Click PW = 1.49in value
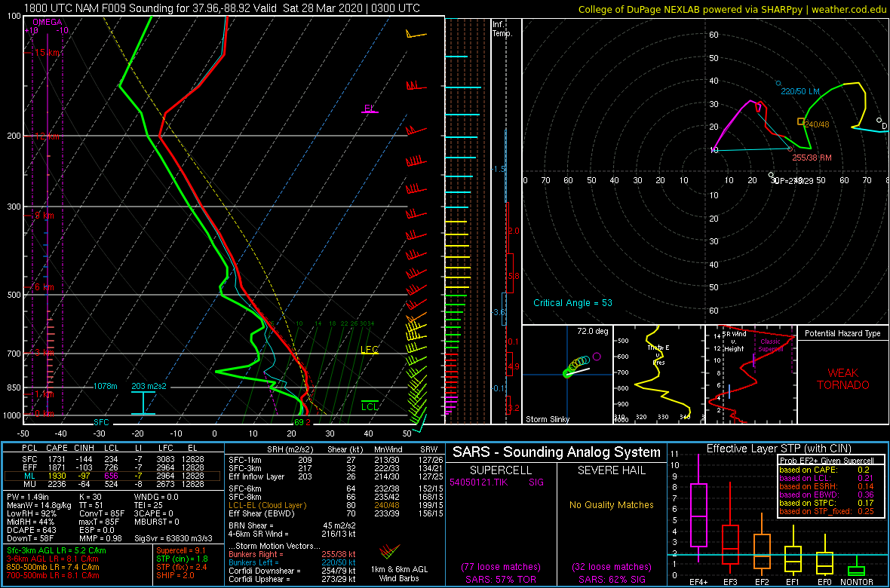Viewport: 890px width, 588px height. click(29, 498)
